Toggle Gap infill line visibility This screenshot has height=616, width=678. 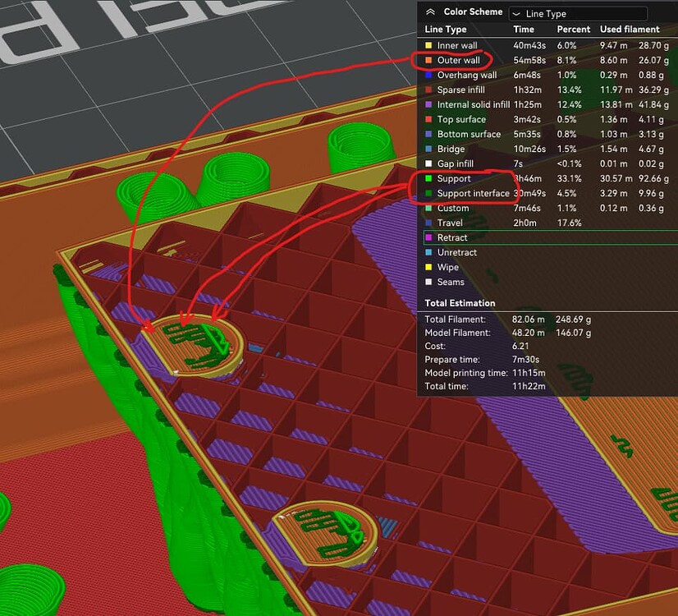[x=455, y=163]
